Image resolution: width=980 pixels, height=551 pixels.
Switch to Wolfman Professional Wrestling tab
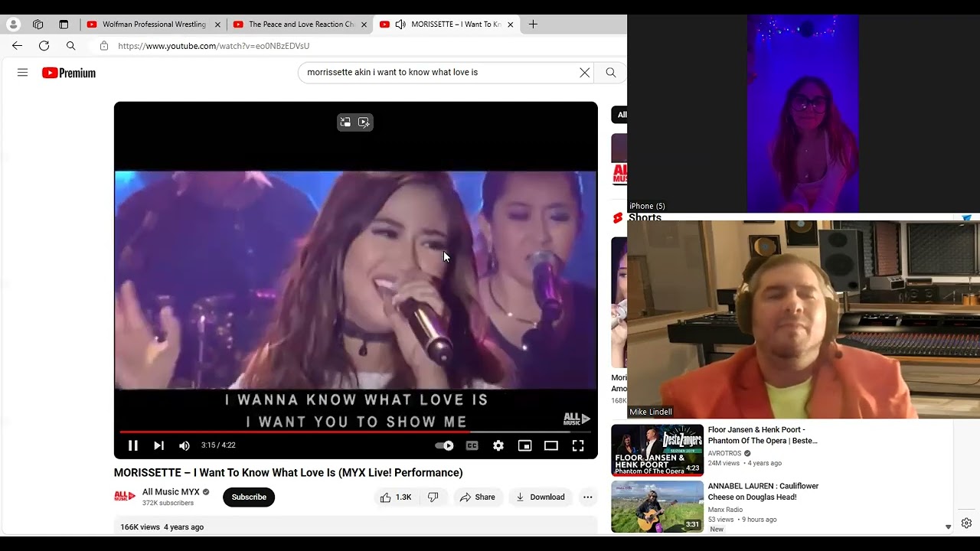pyautogui.click(x=153, y=24)
